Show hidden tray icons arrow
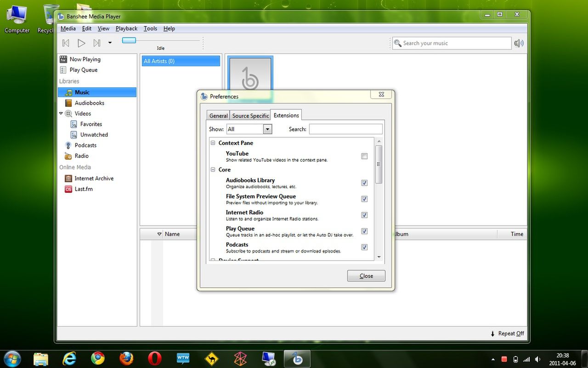 [x=493, y=359]
